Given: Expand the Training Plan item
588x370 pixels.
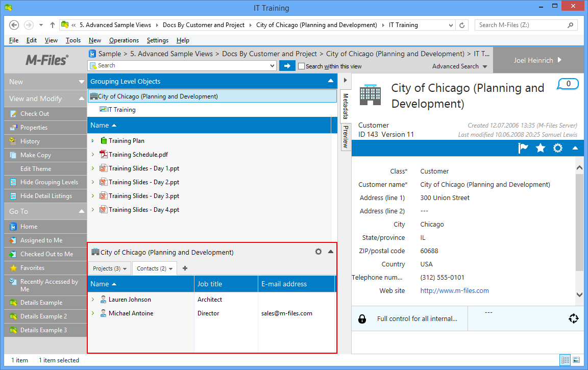Looking at the screenshot, I should (93, 141).
